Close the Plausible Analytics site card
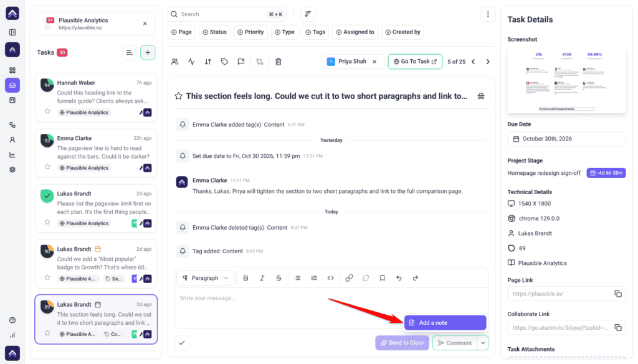This screenshot has width=638, height=364. [145, 24]
